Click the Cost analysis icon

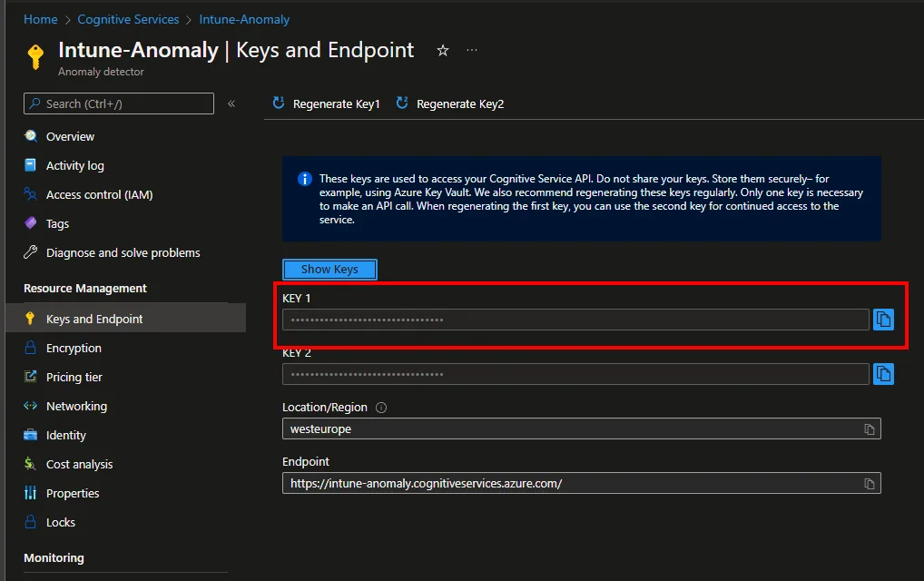pyautogui.click(x=31, y=464)
